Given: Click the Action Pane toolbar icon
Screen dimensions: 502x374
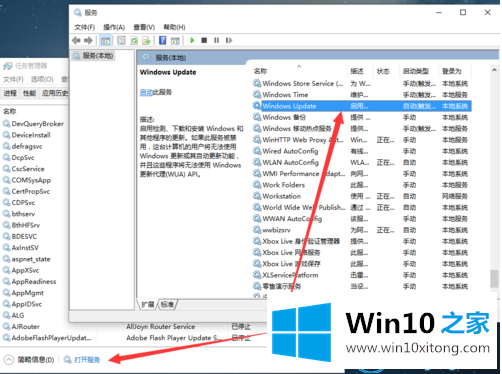Looking at the screenshot, I should coord(175,41).
